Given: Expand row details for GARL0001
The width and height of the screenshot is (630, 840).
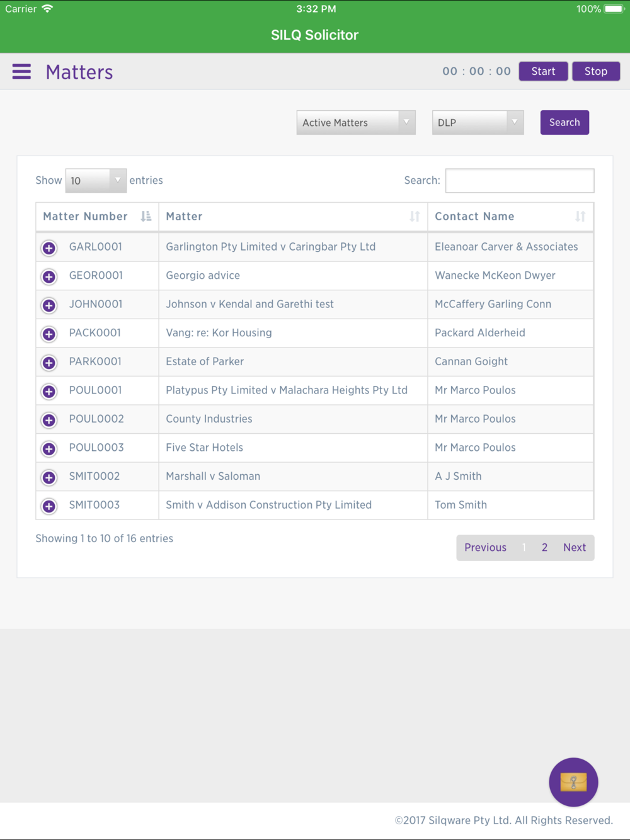Looking at the screenshot, I should 49,248.
